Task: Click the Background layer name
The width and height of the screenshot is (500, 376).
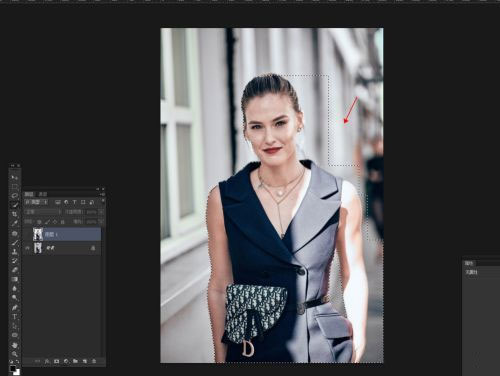Action: (x=50, y=248)
